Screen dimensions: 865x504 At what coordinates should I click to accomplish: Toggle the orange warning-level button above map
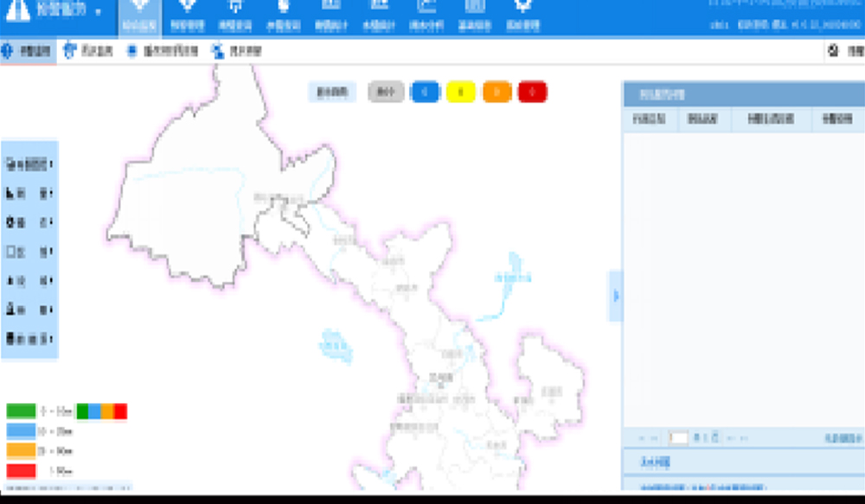click(x=497, y=93)
